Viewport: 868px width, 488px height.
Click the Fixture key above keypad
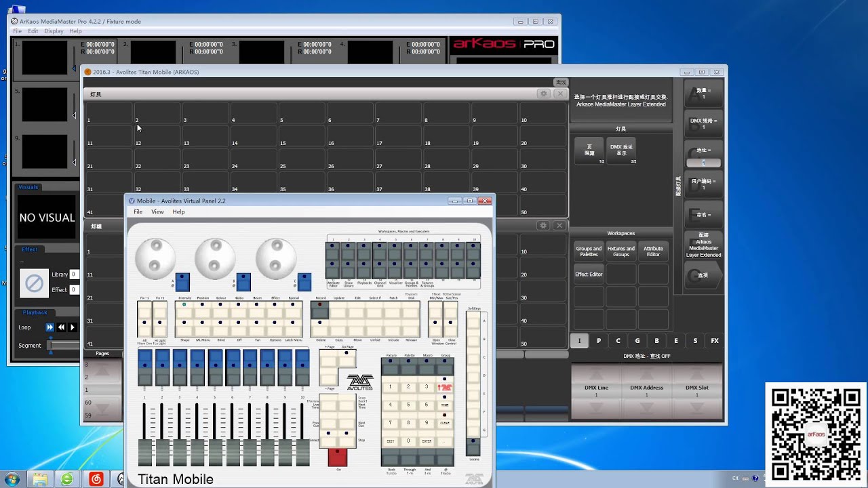pyautogui.click(x=390, y=367)
